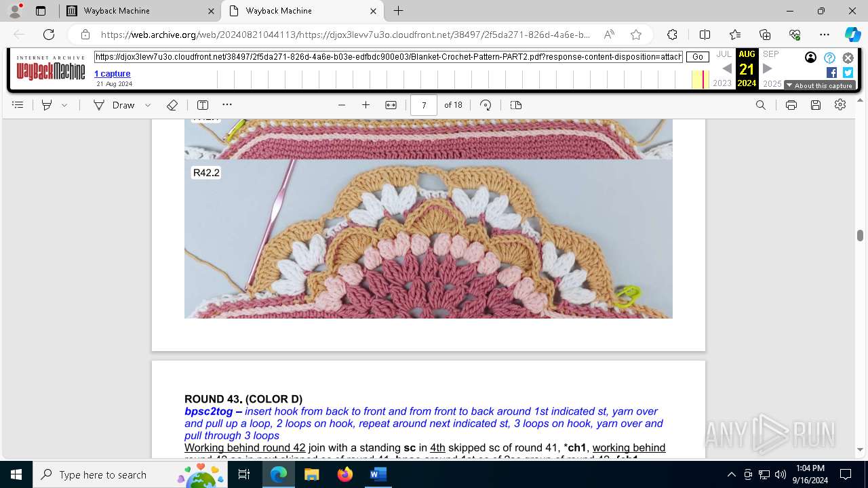Click the Wayback Machine logo
Image resolution: width=868 pixels, height=488 pixels.
tap(51, 69)
